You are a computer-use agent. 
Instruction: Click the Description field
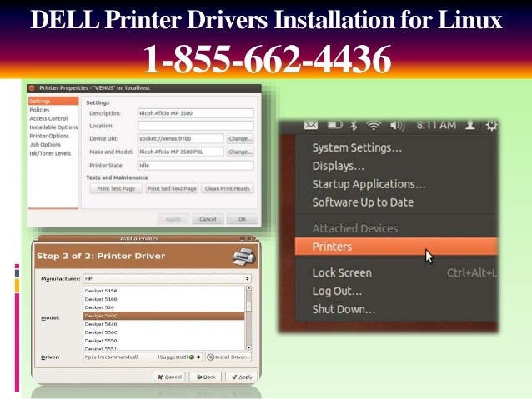[196, 113]
